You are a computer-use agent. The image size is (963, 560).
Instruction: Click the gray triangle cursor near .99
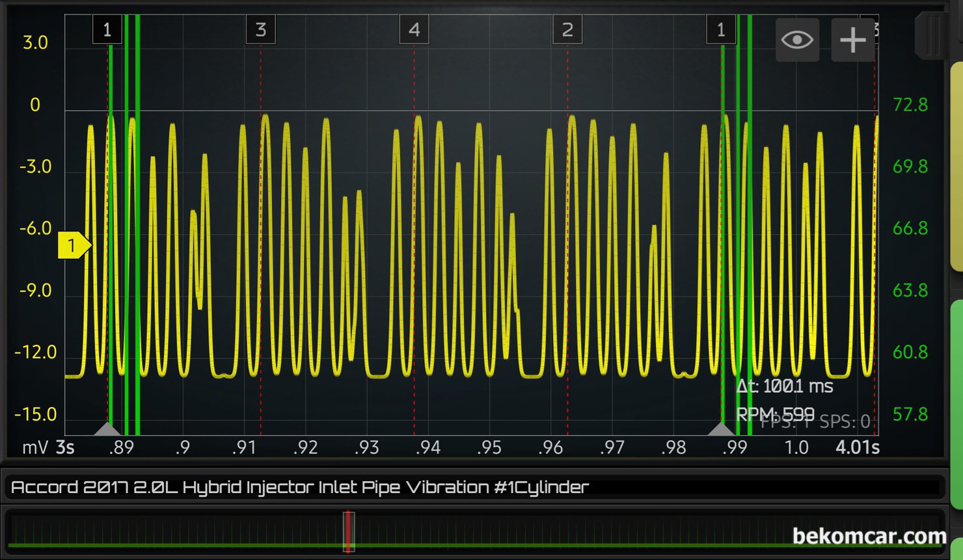pos(720,429)
